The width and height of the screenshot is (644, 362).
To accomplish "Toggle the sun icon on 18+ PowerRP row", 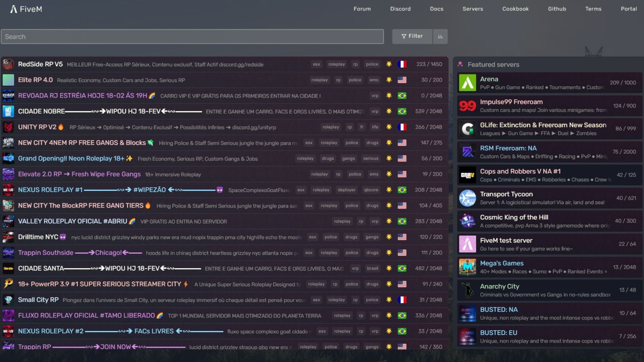I will pyautogui.click(x=389, y=284).
